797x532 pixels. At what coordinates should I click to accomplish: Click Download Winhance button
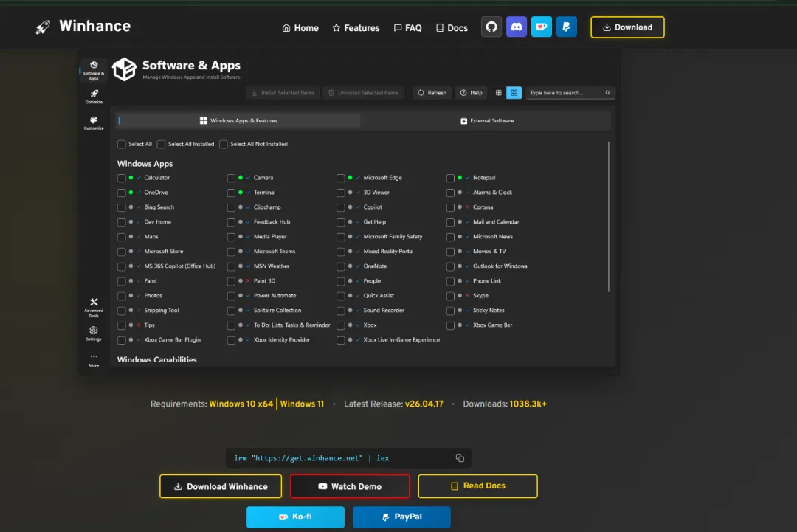221,486
